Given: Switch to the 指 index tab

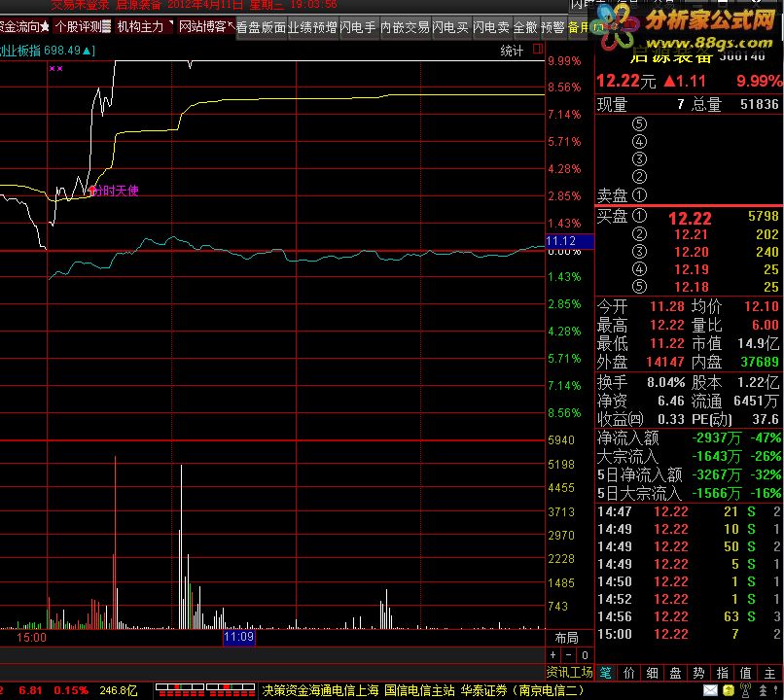Looking at the screenshot, I should [x=722, y=673].
